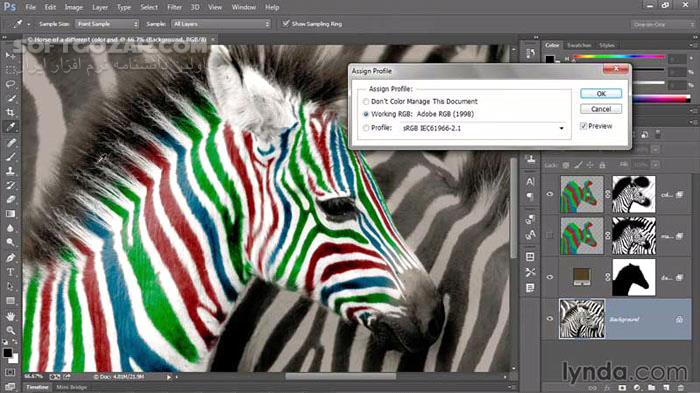Hide the brown solid color fill layer
This screenshot has height=393, width=700.
coord(550,277)
